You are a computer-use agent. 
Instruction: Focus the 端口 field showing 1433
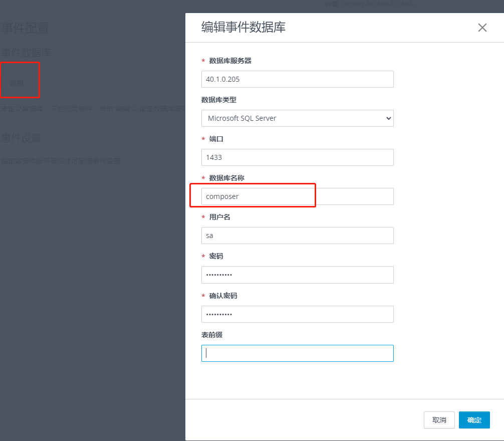tap(297, 157)
